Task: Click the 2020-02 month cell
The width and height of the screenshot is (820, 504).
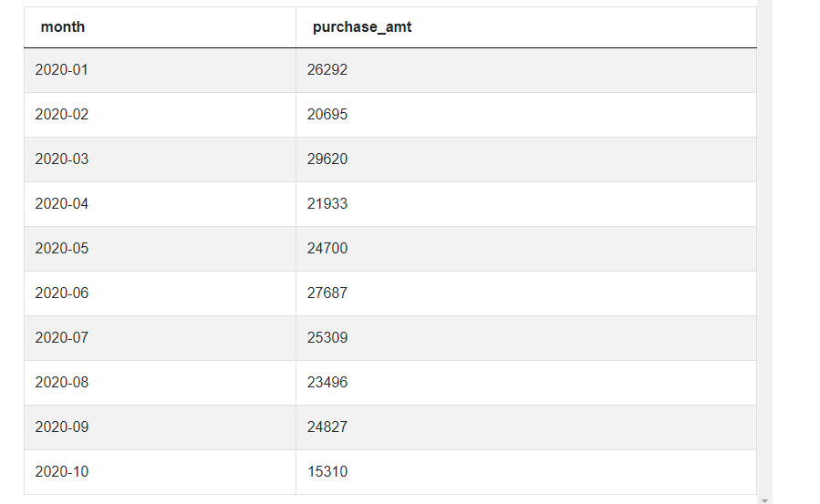Action: [62, 115]
